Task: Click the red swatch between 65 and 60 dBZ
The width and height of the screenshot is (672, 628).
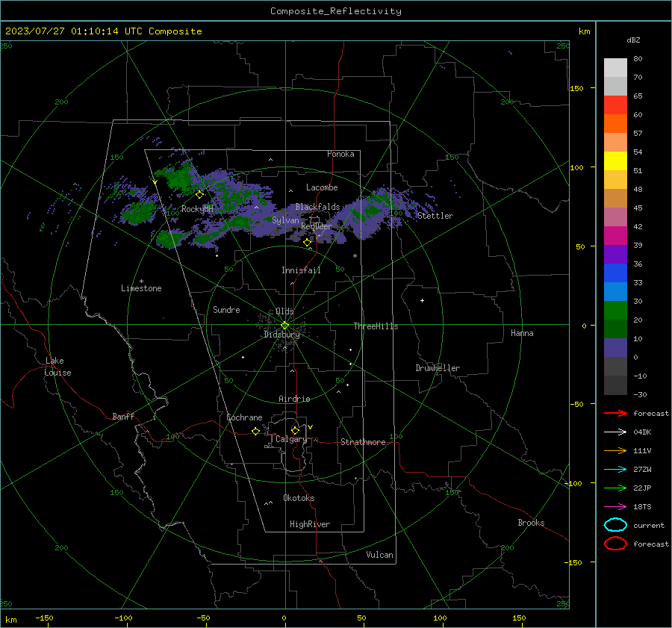Action: point(615,105)
